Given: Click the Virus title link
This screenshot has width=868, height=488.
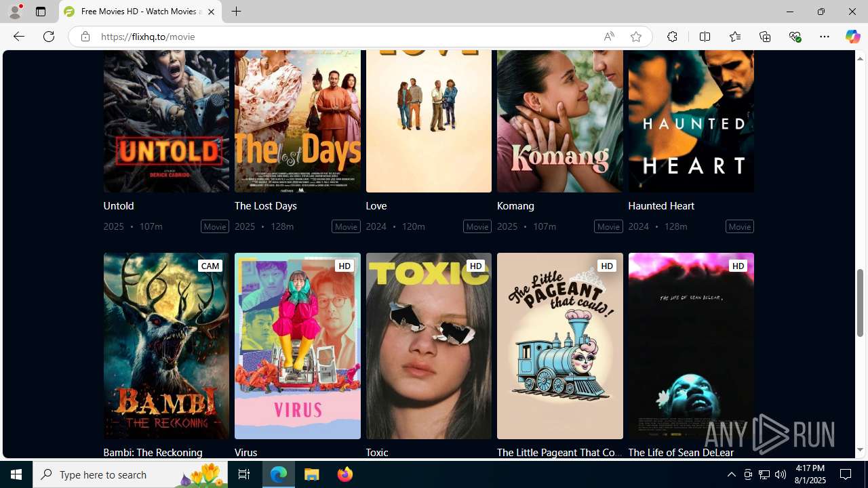Looking at the screenshot, I should (245, 452).
